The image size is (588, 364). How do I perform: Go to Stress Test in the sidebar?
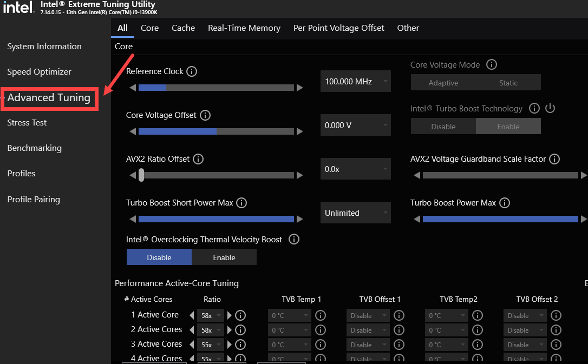tap(27, 123)
